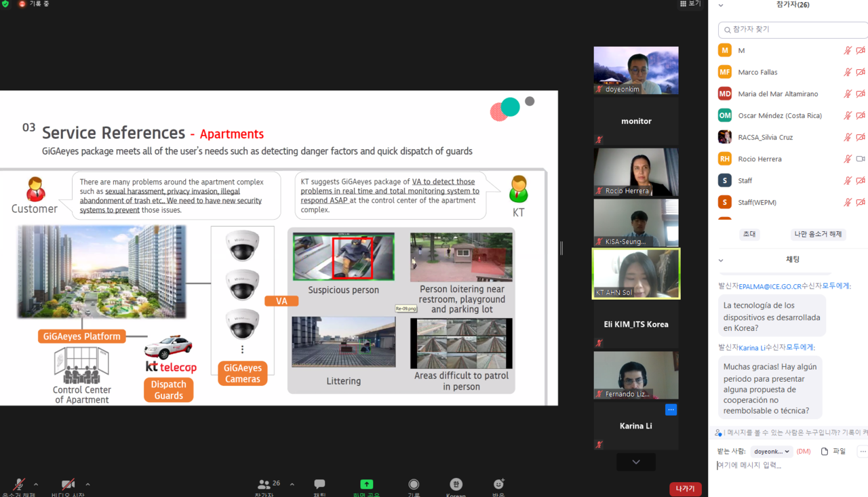
Task: Click the Record icon in bottom toolbar
Action: click(x=414, y=484)
